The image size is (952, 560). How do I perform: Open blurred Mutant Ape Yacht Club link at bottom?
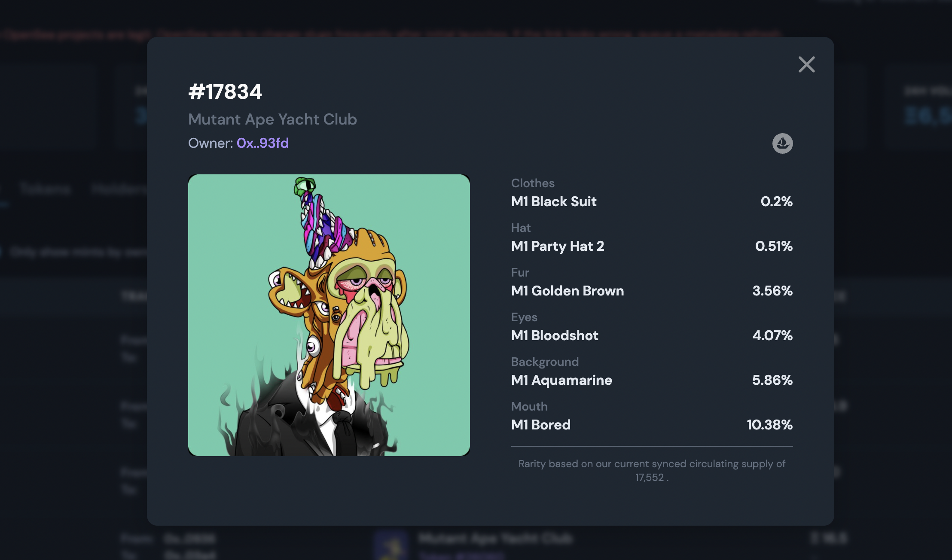click(x=495, y=538)
